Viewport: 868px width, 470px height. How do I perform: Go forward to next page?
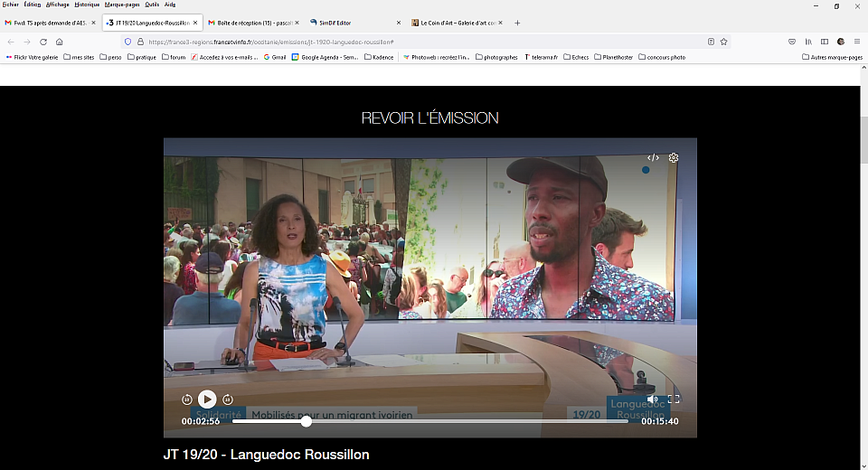pos(26,42)
